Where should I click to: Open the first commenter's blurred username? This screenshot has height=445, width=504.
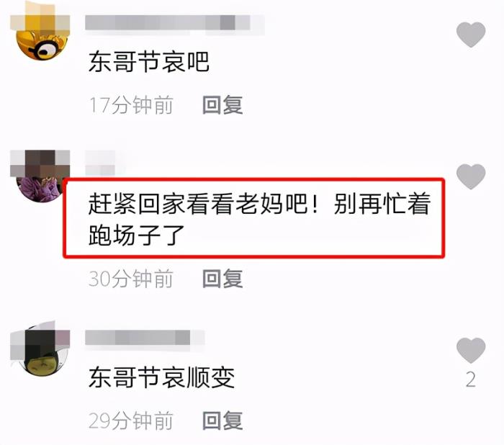tap(174, 23)
